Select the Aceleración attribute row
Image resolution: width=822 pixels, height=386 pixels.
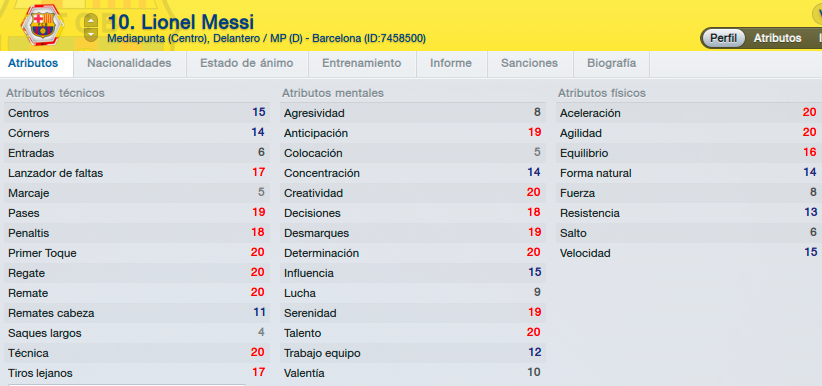689,113
